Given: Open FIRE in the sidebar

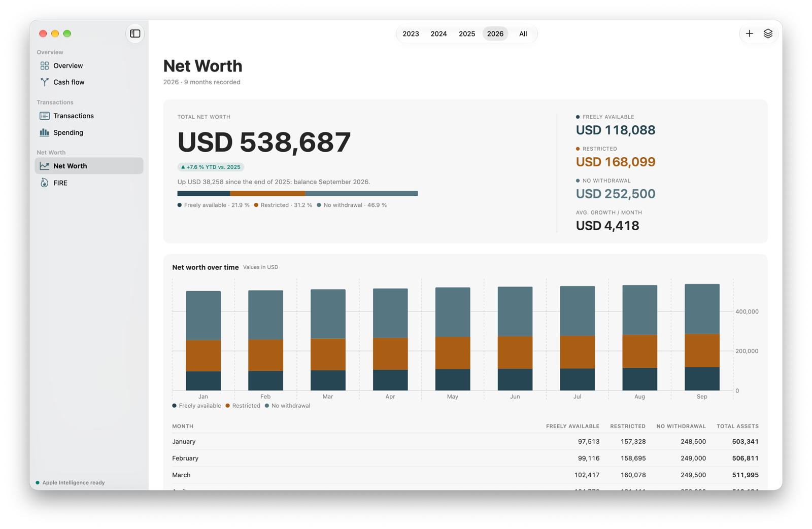Looking at the screenshot, I should tap(89, 183).
